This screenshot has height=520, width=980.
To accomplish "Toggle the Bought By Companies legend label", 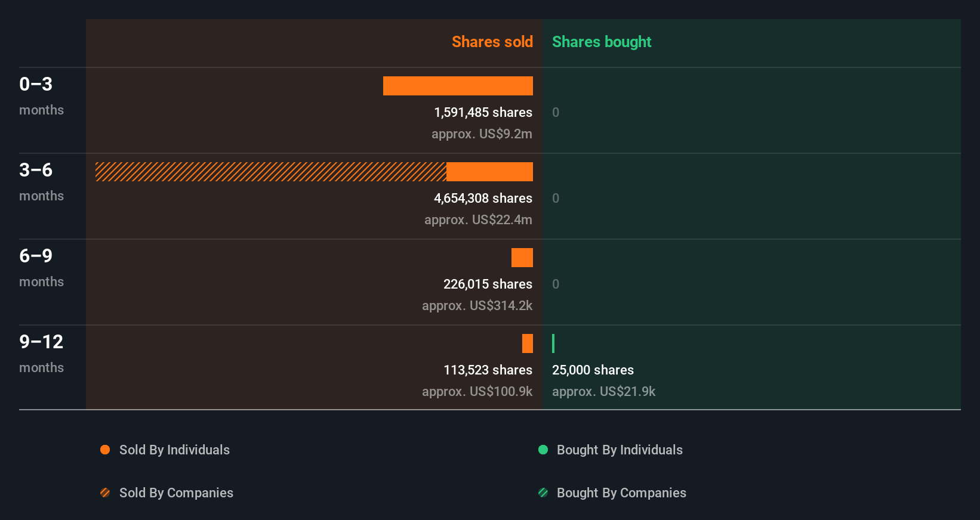I will tap(621, 493).
